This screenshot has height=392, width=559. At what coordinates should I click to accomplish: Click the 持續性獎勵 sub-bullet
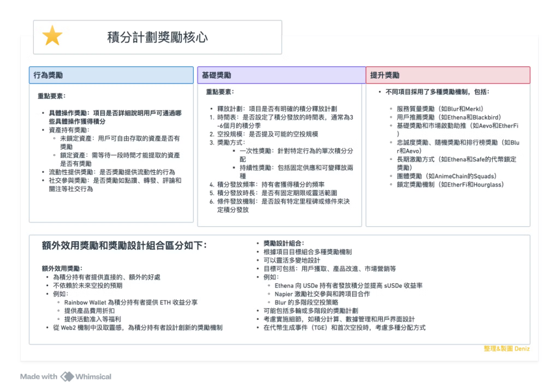click(296, 172)
